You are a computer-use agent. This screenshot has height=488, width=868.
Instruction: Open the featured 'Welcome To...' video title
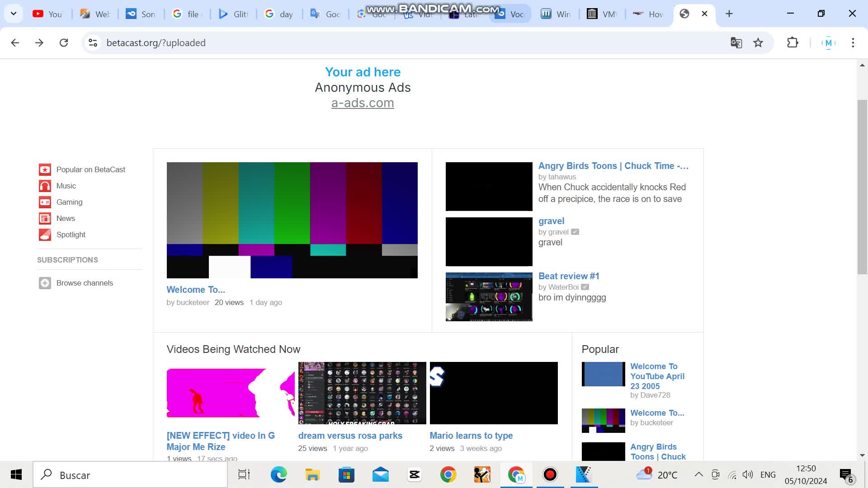196,290
